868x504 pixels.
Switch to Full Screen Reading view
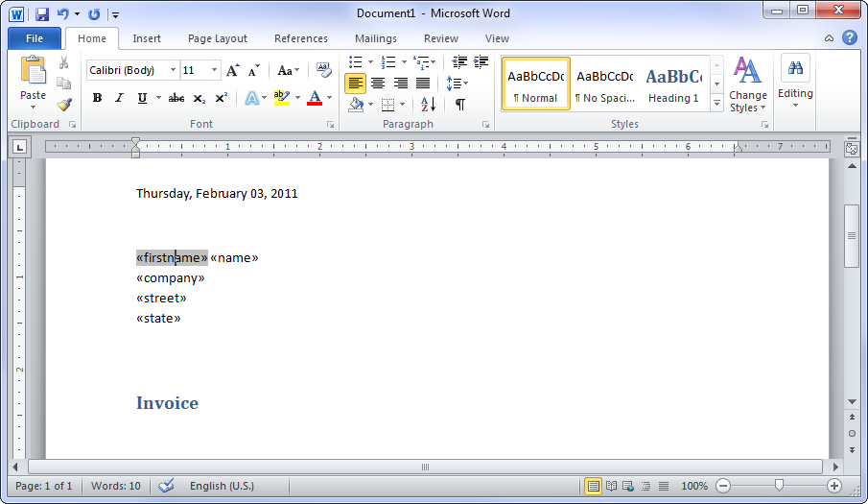pyautogui.click(x=611, y=487)
